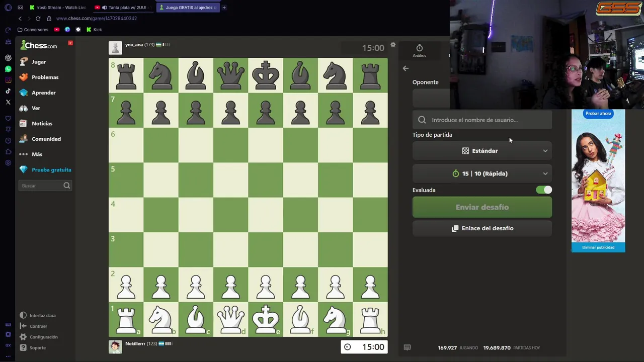This screenshot has width=644, height=362.
Task: Click the Nekillerrr username
Action: [x=135, y=343]
